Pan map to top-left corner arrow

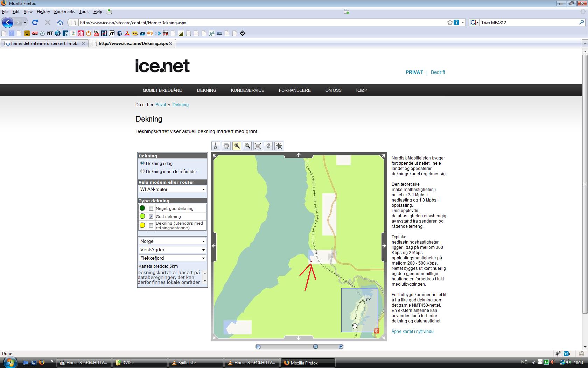[x=215, y=156]
